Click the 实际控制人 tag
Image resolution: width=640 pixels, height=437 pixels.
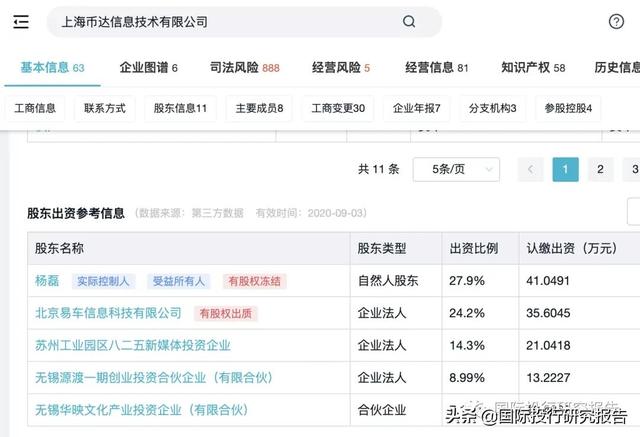pos(103,281)
